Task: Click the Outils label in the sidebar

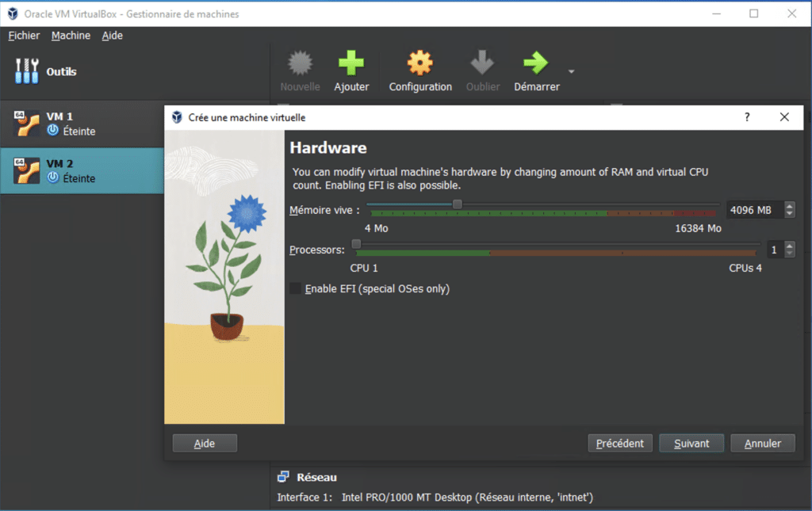Action: click(62, 71)
